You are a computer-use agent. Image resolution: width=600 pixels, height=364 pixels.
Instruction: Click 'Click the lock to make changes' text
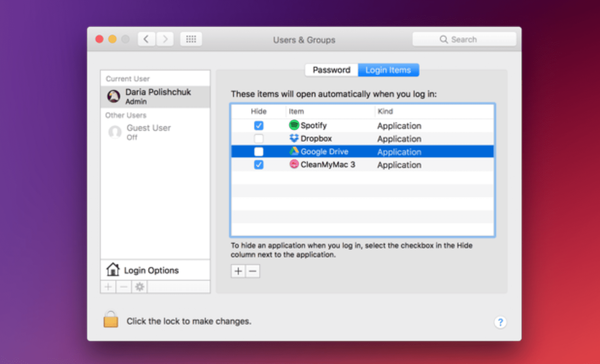(x=189, y=321)
